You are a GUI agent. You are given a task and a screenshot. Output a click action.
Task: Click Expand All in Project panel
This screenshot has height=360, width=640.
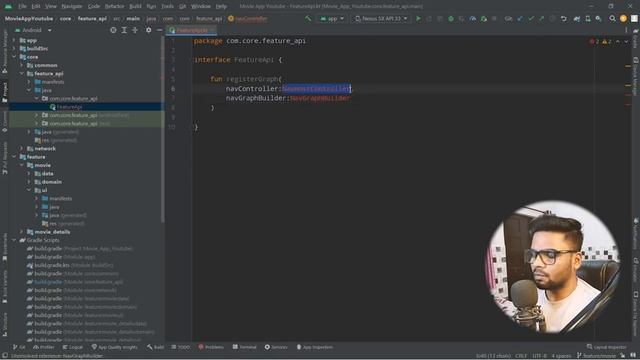124,30
